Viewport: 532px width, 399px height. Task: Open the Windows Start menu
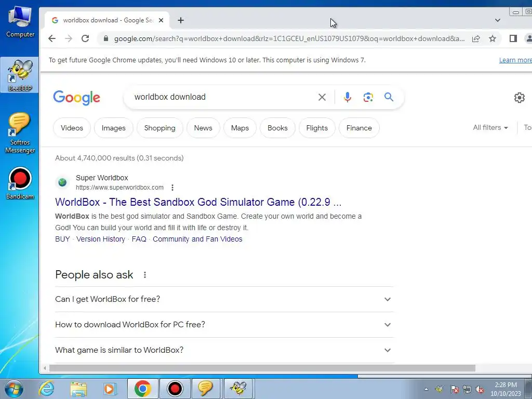coord(14,389)
